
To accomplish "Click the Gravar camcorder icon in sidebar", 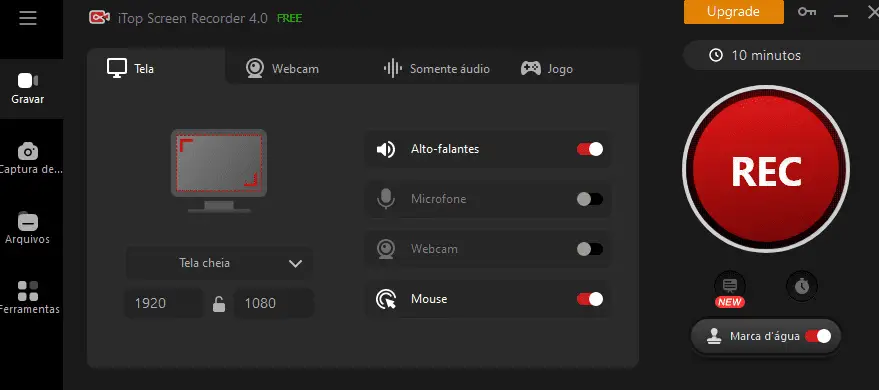I will pyautogui.click(x=27, y=81).
